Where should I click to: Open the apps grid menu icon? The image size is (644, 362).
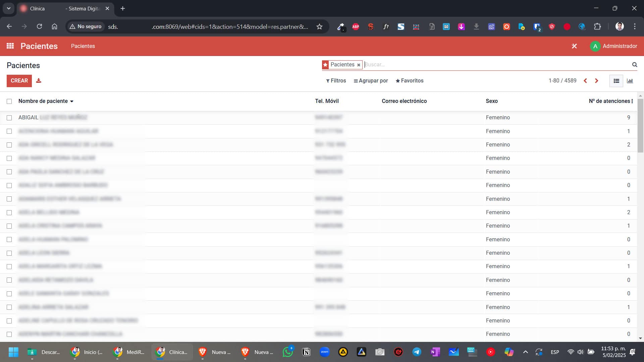point(10,46)
